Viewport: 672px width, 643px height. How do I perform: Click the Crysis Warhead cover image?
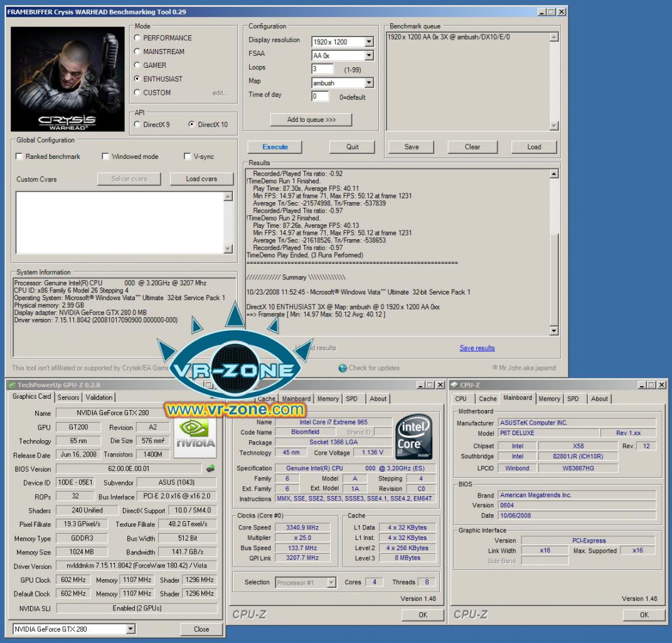[68, 79]
